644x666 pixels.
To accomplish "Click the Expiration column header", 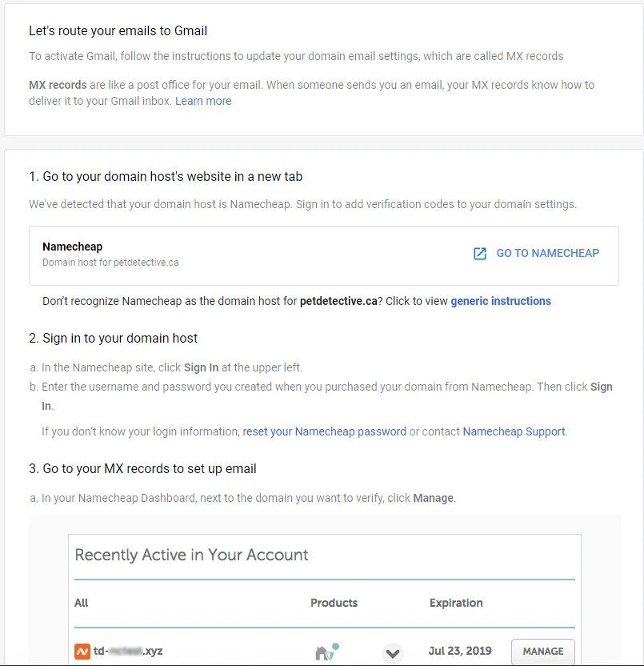I will 456,603.
